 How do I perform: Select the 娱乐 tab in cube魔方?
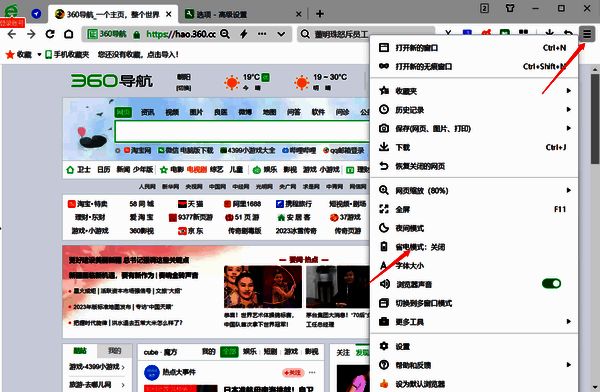(249, 351)
